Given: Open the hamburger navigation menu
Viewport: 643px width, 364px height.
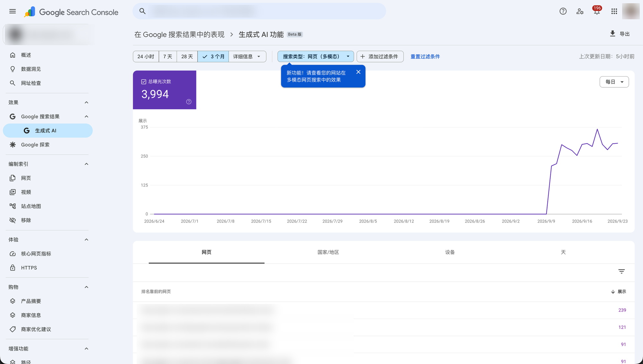Looking at the screenshot, I should click(x=13, y=11).
